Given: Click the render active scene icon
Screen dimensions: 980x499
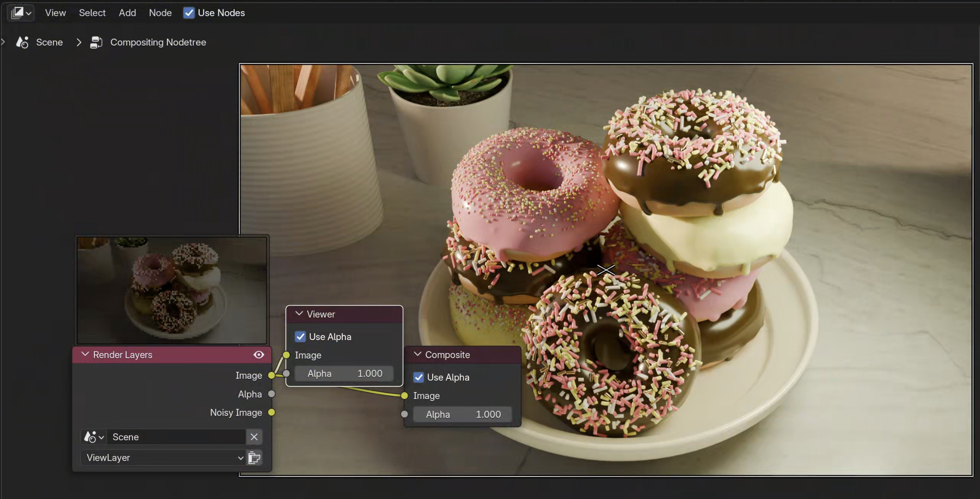Looking at the screenshot, I should (254, 458).
